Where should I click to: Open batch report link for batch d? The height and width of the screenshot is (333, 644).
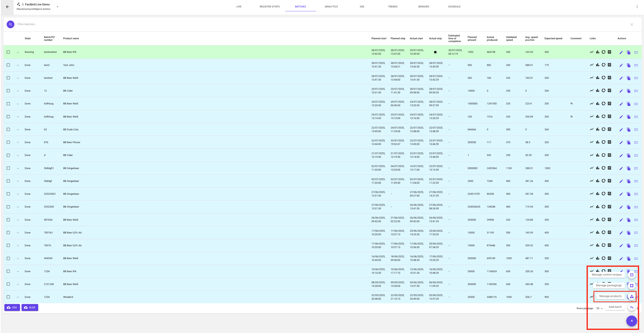pos(610,155)
